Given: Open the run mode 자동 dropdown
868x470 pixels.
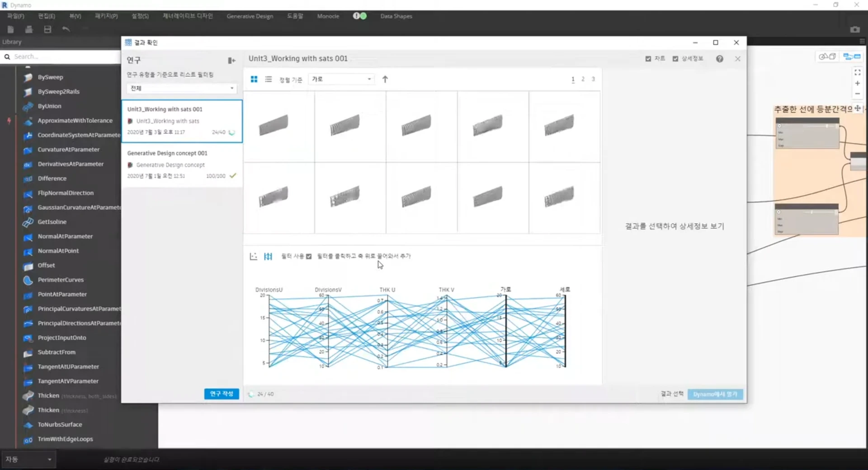Looking at the screenshot, I should pos(28,459).
